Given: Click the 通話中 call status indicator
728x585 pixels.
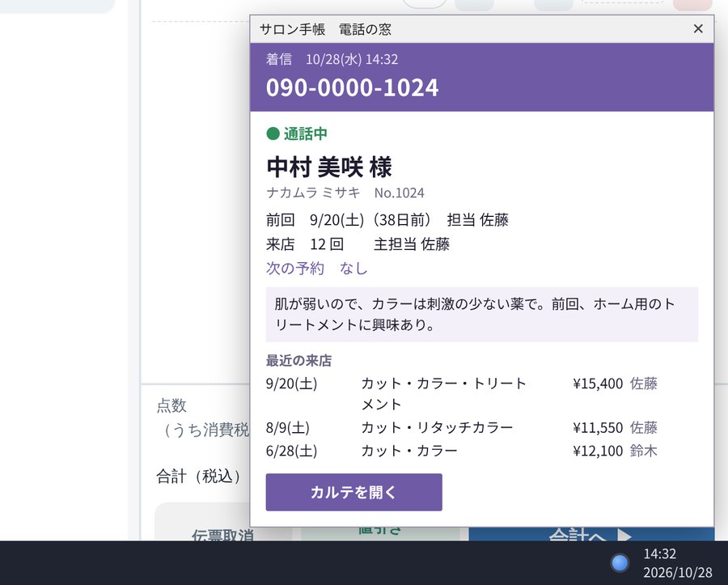Looking at the screenshot, I should [x=297, y=134].
